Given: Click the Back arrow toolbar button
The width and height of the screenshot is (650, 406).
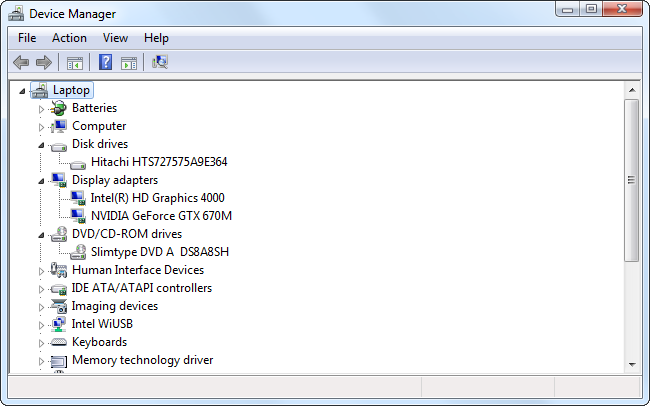Looking at the screenshot, I should click(21, 63).
